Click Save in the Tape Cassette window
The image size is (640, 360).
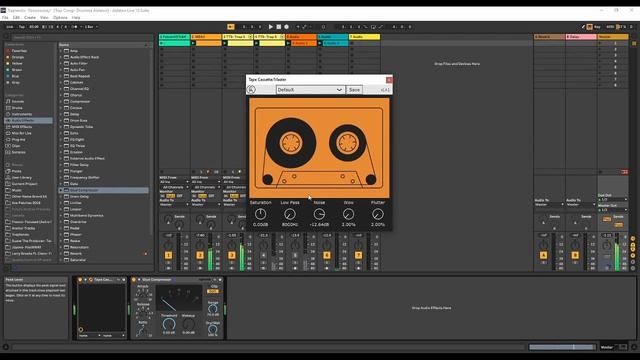[x=354, y=90]
